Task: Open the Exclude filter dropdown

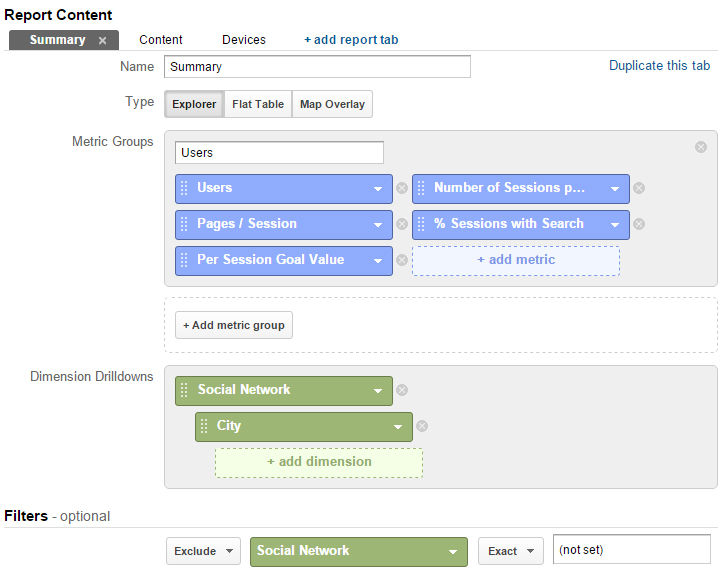Action: tap(204, 551)
